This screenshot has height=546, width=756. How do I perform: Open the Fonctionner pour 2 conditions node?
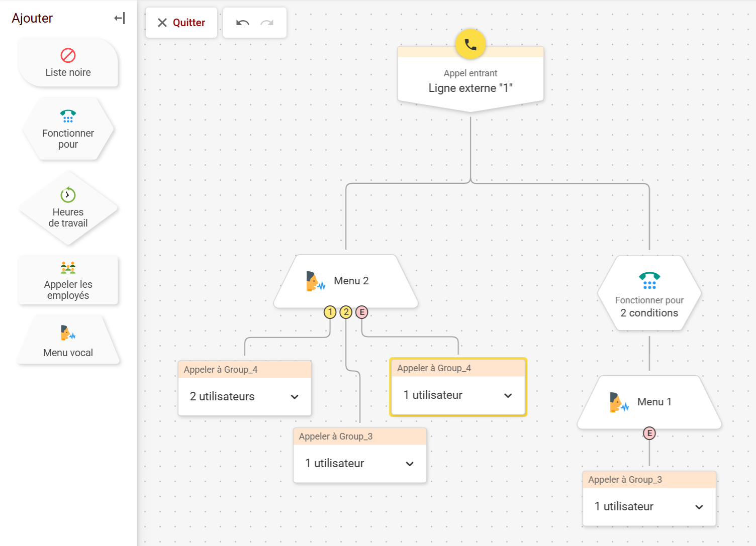click(x=649, y=294)
